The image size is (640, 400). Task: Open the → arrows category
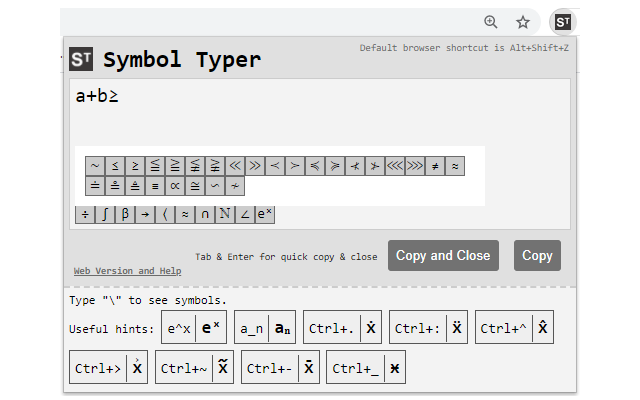(x=145, y=215)
